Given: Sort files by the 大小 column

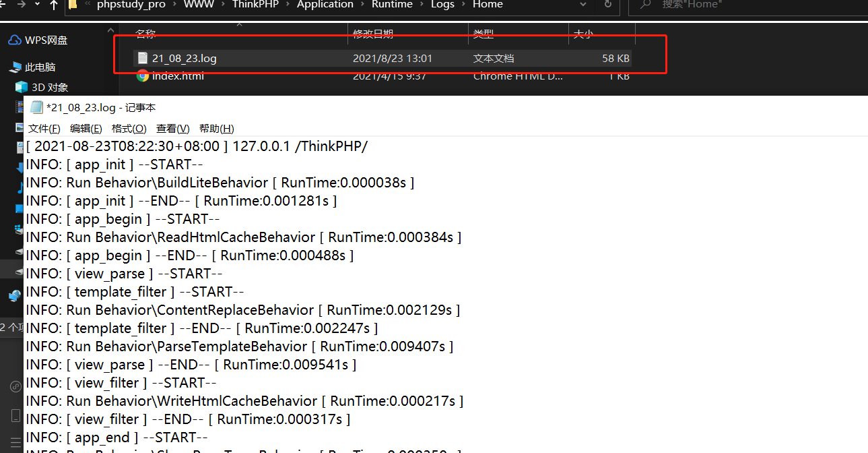Looking at the screenshot, I should 583,34.
